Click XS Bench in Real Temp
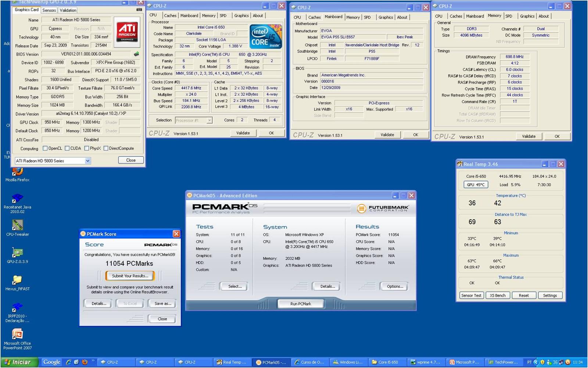 click(498, 296)
